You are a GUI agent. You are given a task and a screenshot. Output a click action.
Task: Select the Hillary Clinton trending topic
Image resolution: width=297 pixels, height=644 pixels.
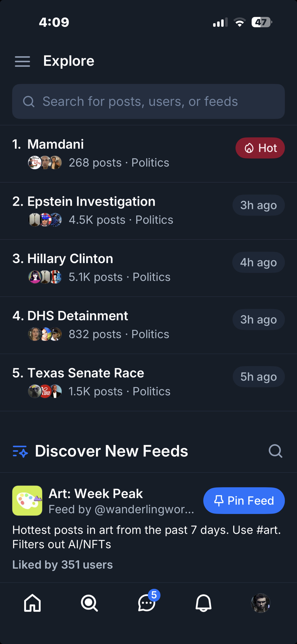(70, 259)
